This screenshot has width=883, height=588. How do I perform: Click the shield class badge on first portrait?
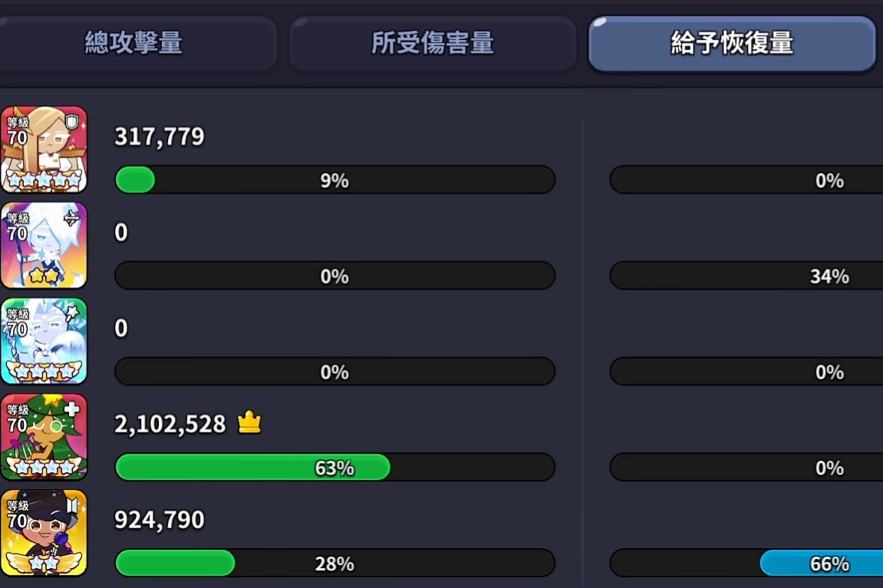[x=71, y=122]
